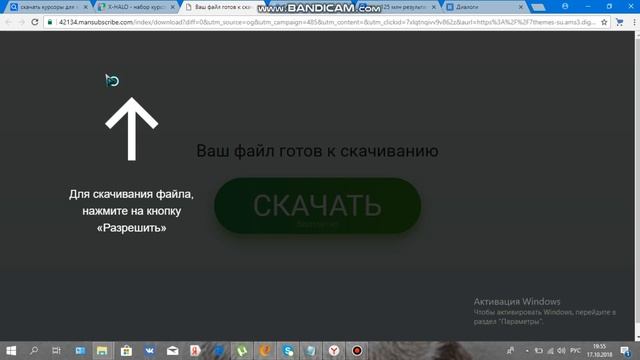Close the 'Диалоги' tab
Screen dimensions: 640x360
coord(521,7)
